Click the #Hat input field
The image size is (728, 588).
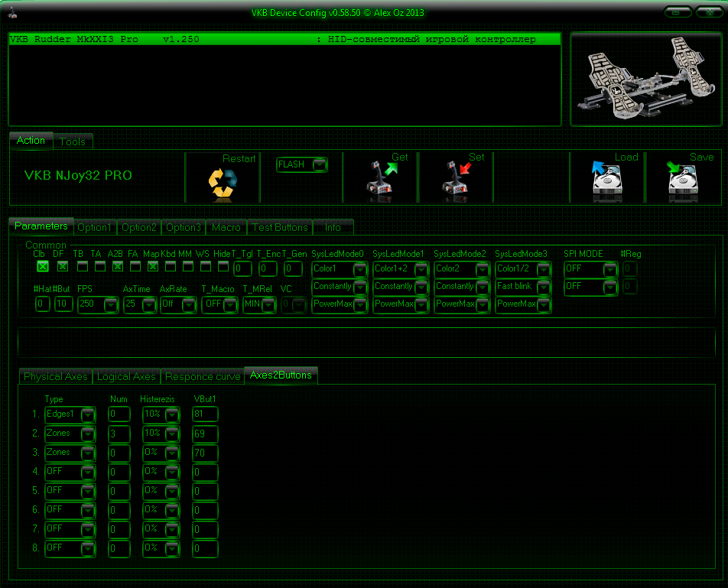pos(42,304)
